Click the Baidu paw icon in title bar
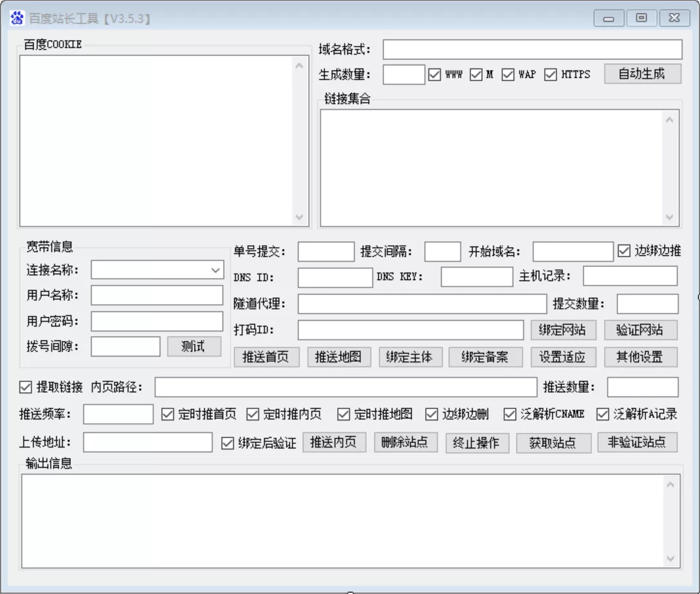 pyautogui.click(x=17, y=18)
